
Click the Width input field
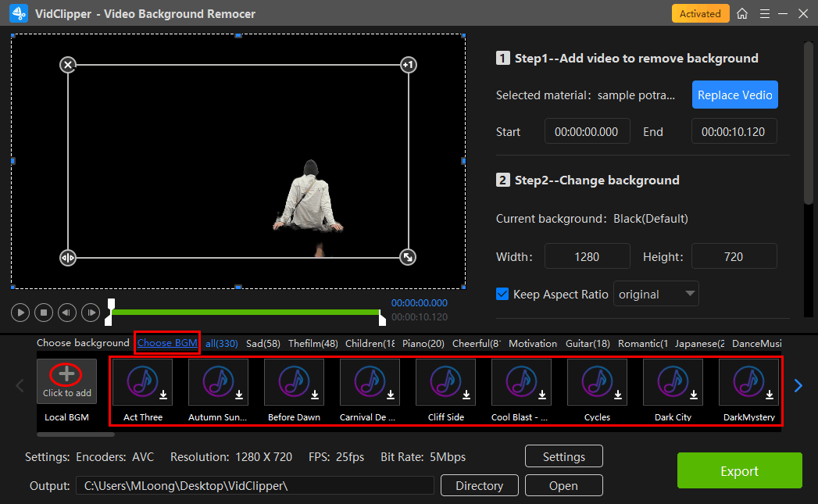587,256
